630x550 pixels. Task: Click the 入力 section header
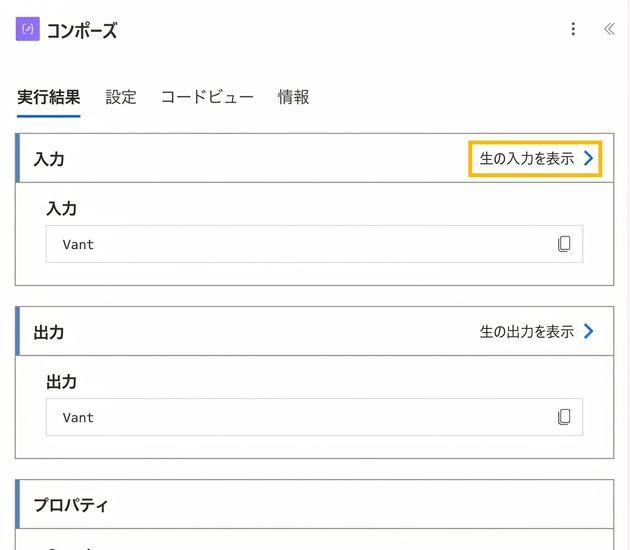pyautogui.click(x=315, y=158)
